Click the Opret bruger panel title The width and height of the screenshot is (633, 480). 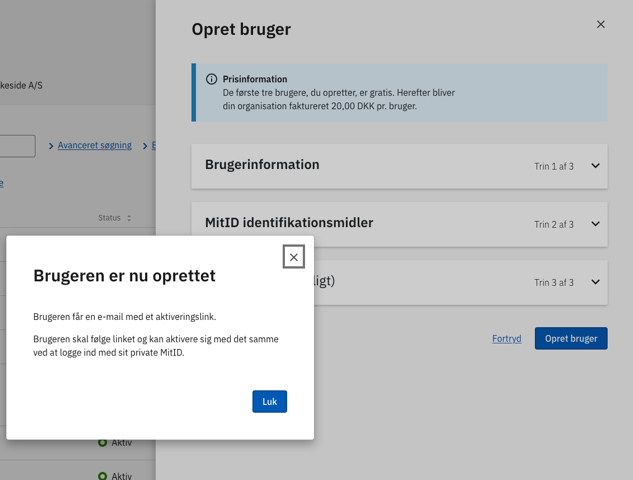pos(241,29)
